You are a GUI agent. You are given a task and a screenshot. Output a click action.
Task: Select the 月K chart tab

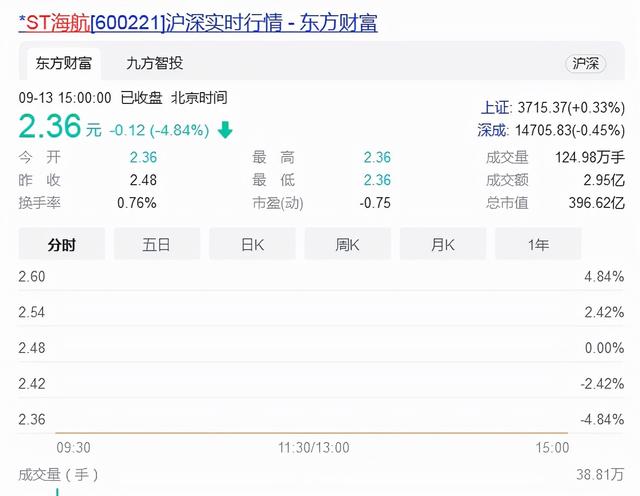(443, 245)
